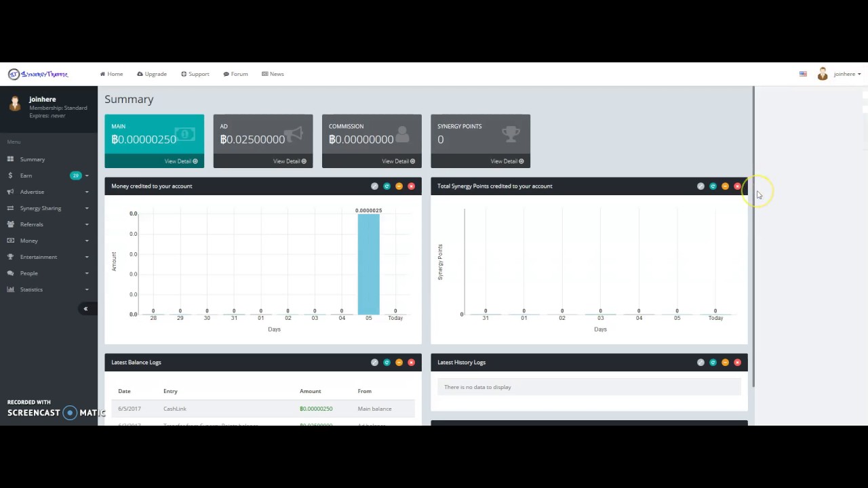Click the CashLink entry in balance logs
Viewport: 868px width, 488px height.
tap(175, 409)
